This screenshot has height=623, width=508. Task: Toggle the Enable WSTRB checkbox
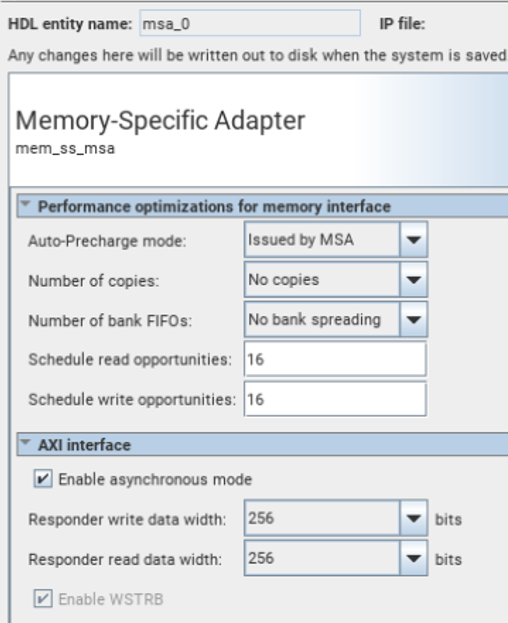(43, 598)
